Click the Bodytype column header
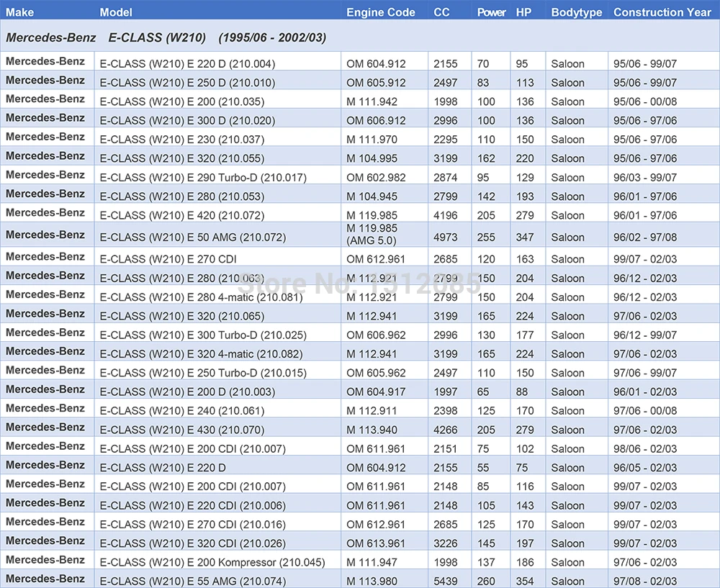The width and height of the screenshot is (720, 588). click(x=576, y=12)
